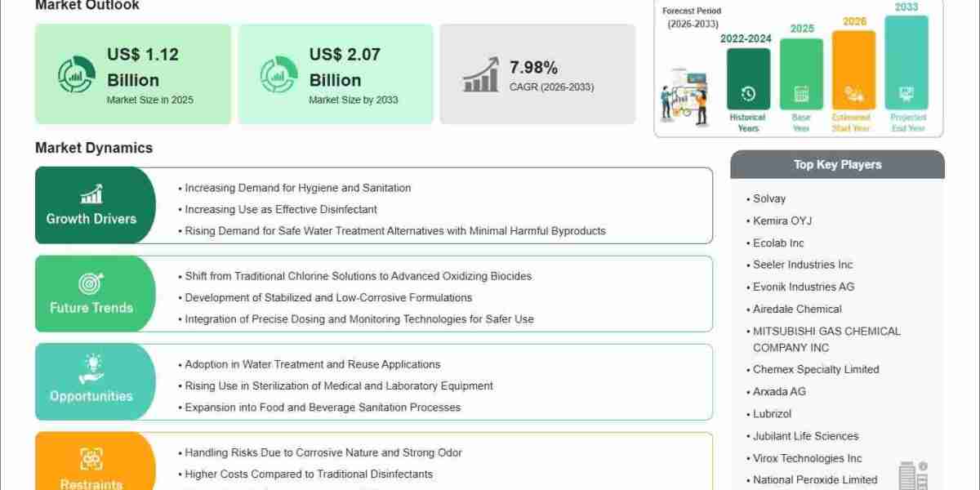980x490 pixels.
Task: Click Ecolab Inc in key players list
Action: [778, 243]
